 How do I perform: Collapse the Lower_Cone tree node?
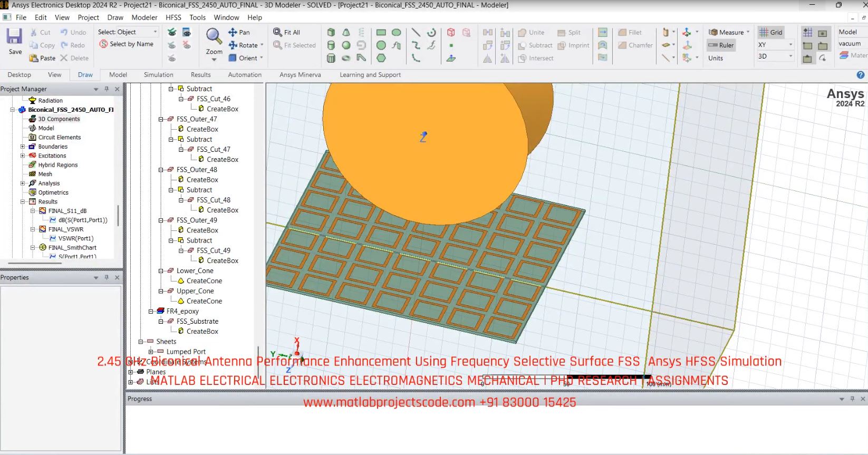coord(161,271)
